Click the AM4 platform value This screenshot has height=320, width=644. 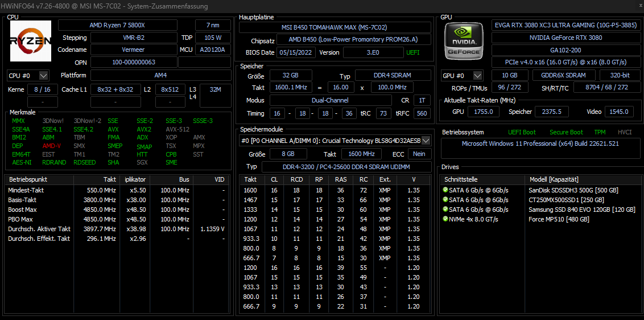click(160, 76)
